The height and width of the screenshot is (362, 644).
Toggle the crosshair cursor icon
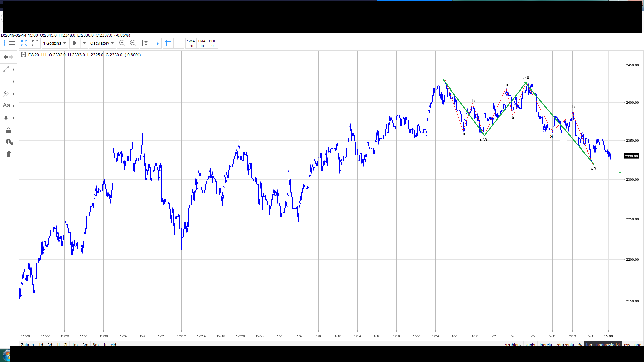(179, 43)
